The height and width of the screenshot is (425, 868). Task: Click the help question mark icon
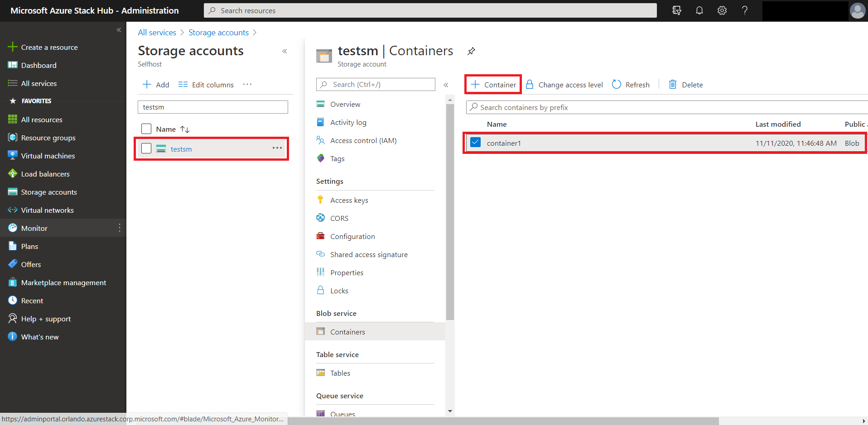pos(745,10)
